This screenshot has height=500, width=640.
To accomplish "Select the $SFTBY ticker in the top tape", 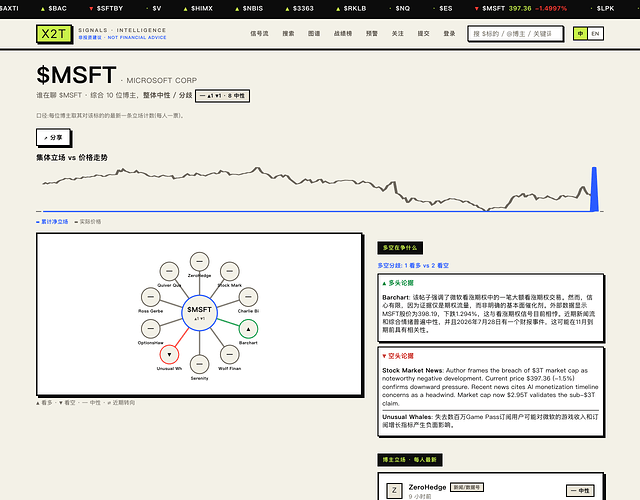I will coord(106,8).
